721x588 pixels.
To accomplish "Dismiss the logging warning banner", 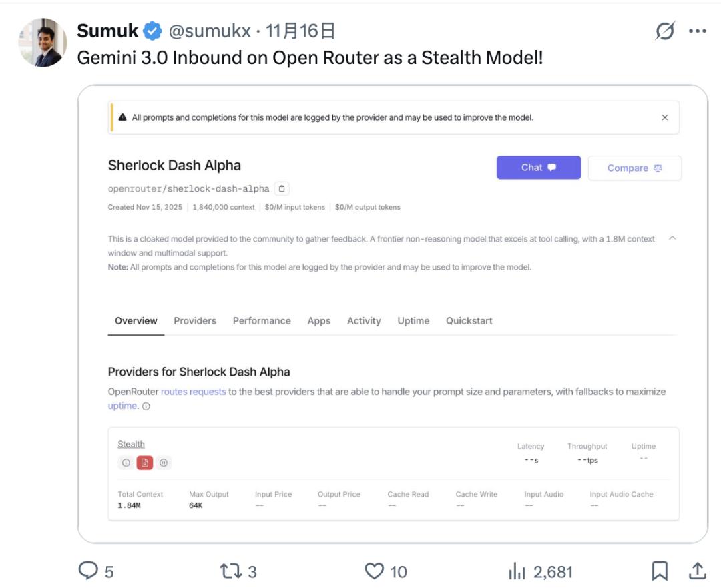I will coord(664,117).
